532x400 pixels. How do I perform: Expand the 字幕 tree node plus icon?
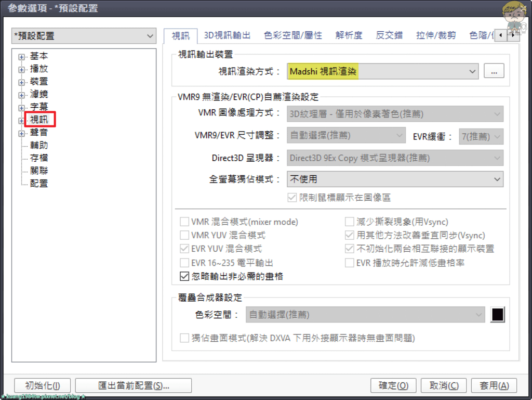[x=21, y=108]
